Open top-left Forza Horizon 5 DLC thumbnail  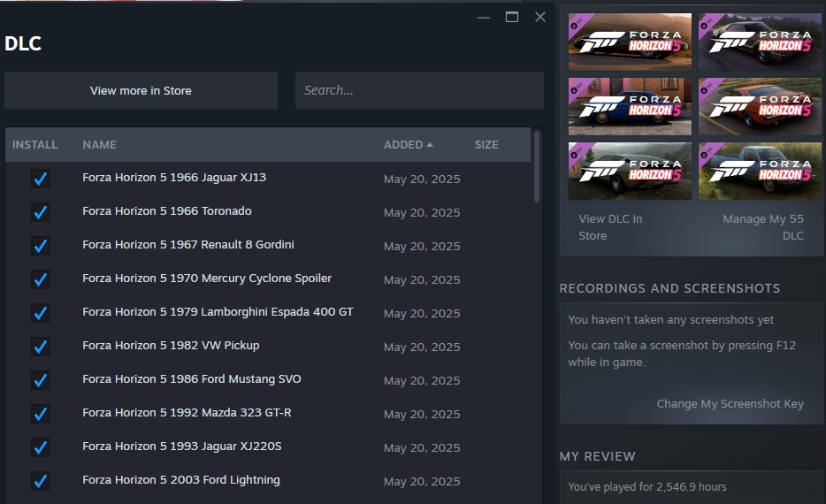pos(630,42)
